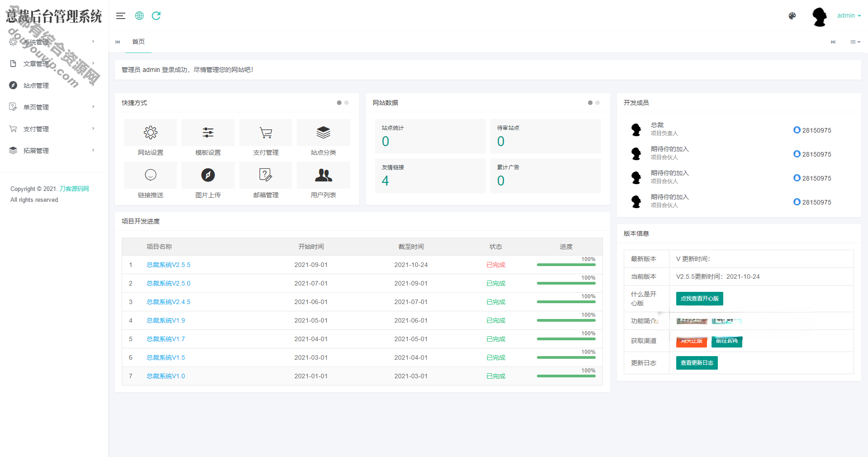Open the 刀客源码网 copyright link
Viewport: 868px width, 457px height.
pyautogui.click(x=74, y=189)
